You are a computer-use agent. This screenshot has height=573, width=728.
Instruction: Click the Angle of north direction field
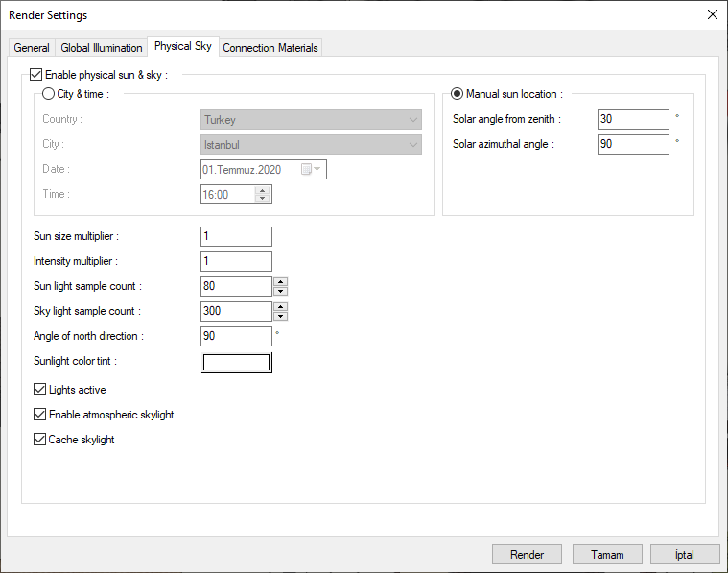(x=236, y=336)
